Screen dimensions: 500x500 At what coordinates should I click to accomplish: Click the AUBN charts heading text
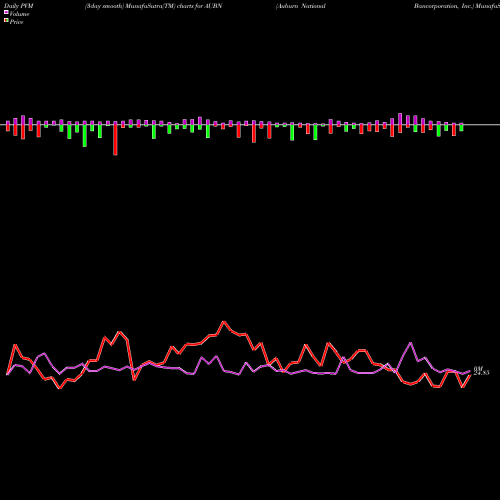pos(153,6)
